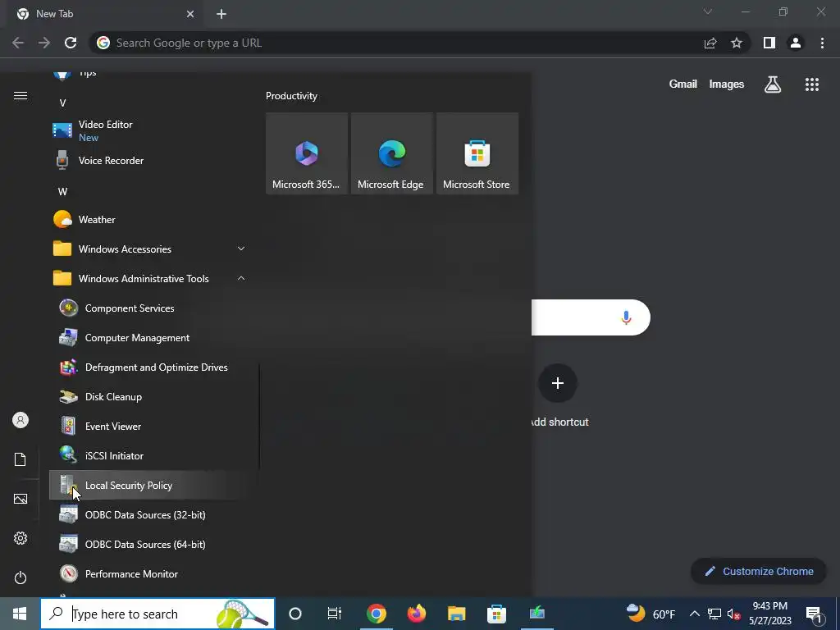Open Task View on the taskbar
This screenshot has height=630, width=840.
click(x=335, y=614)
